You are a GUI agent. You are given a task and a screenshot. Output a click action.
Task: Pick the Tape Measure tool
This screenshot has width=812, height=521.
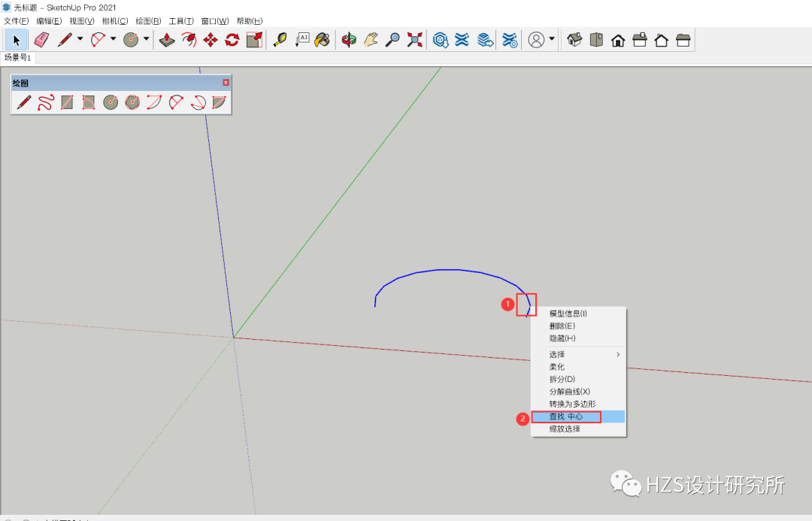(281, 40)
